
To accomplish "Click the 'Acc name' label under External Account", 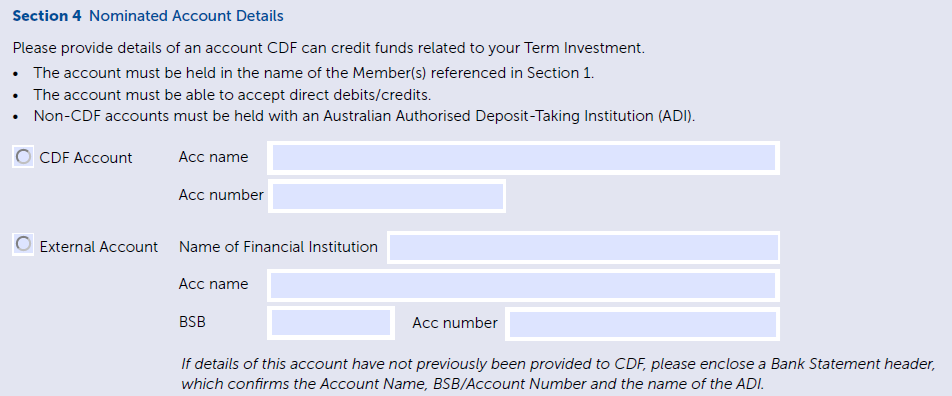I will click(x=213, y=284).
